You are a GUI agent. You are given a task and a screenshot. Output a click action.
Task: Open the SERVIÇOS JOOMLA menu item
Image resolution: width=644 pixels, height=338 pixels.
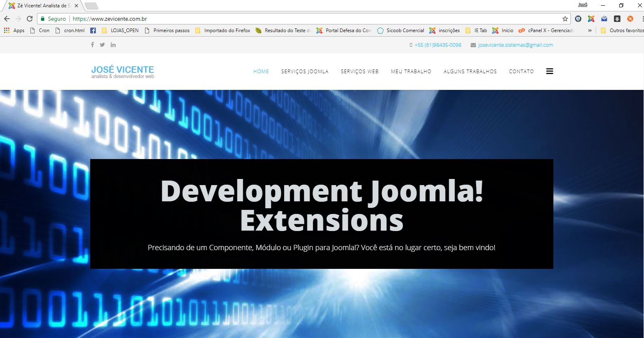point(305,72)
